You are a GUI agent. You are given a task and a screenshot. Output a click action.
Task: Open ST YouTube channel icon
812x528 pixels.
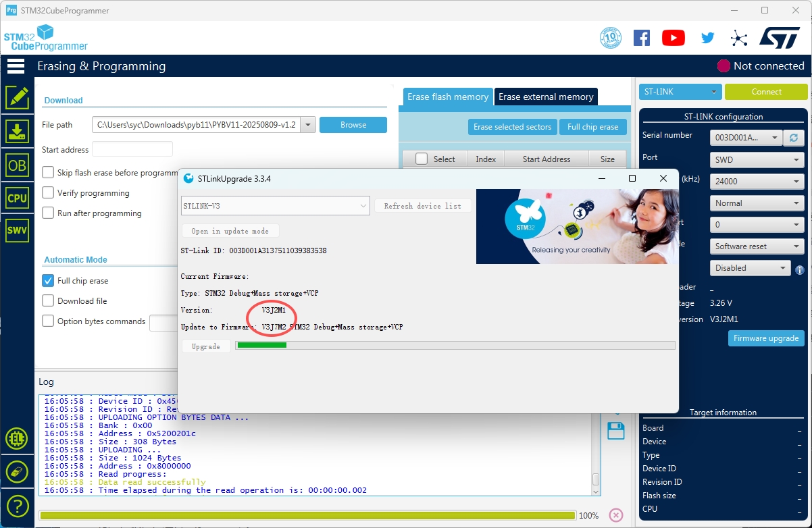point(674,38)
